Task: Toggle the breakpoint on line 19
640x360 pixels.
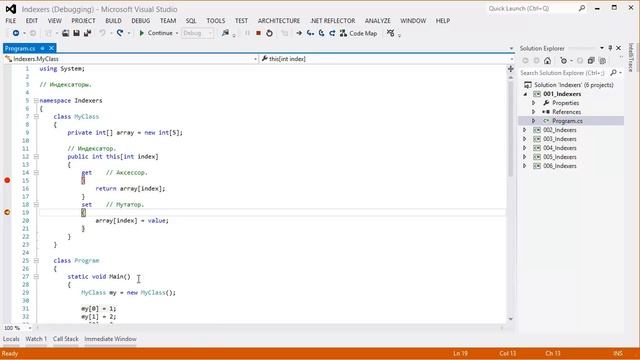Action: click(x=7, y=212)
